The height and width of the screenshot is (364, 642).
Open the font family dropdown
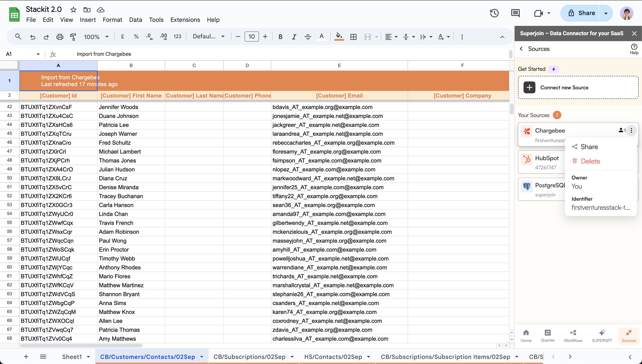coord(208,37)
